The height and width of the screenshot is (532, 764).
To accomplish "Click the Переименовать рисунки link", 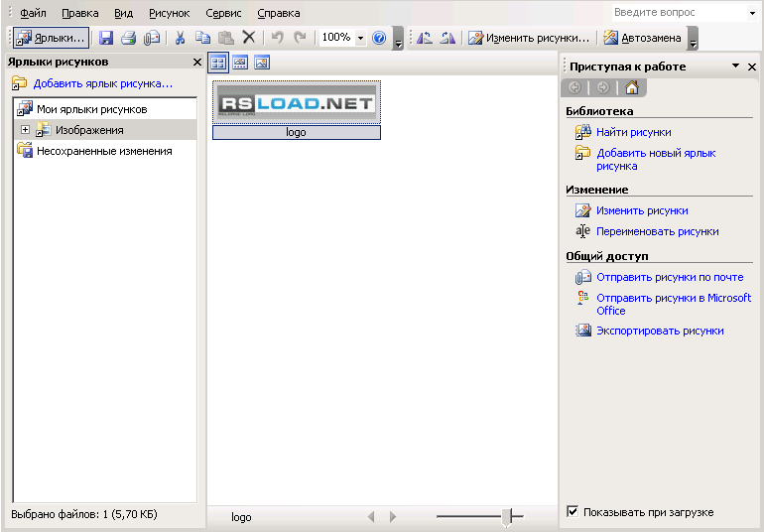I will click(x=658, y=231).
